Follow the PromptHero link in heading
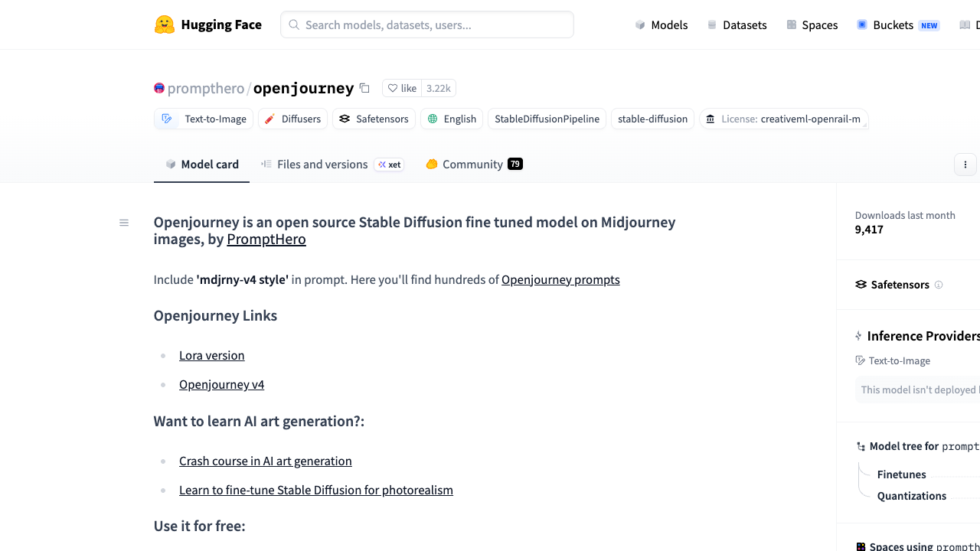Viewport: 980px width, 551px height. pyautogui.click(x=266, y=239)
